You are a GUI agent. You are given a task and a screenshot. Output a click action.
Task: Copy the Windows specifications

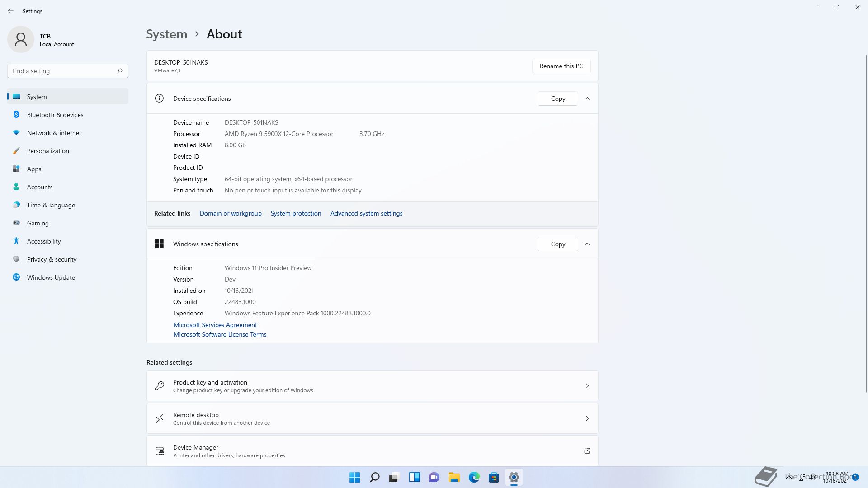tap(557, 244)
